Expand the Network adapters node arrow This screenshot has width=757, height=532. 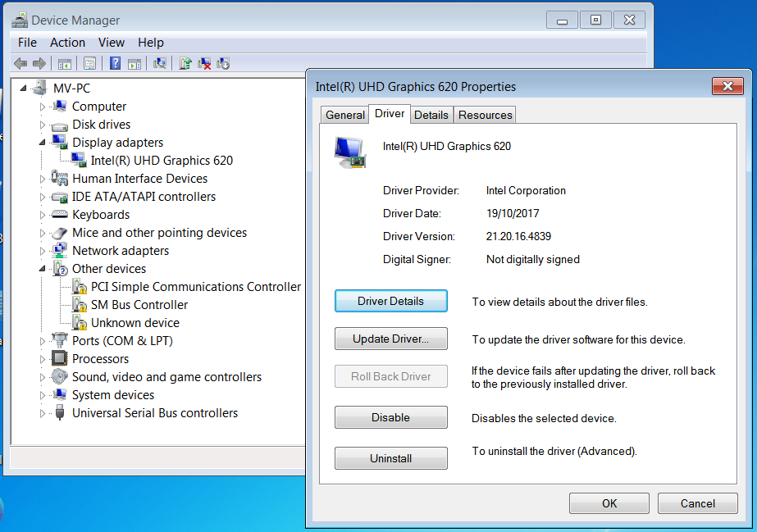42,251
